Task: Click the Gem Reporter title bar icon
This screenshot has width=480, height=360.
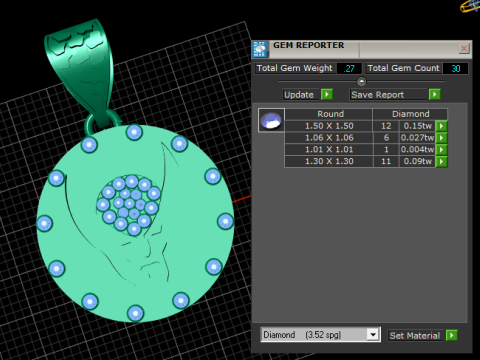Action: 260,49
